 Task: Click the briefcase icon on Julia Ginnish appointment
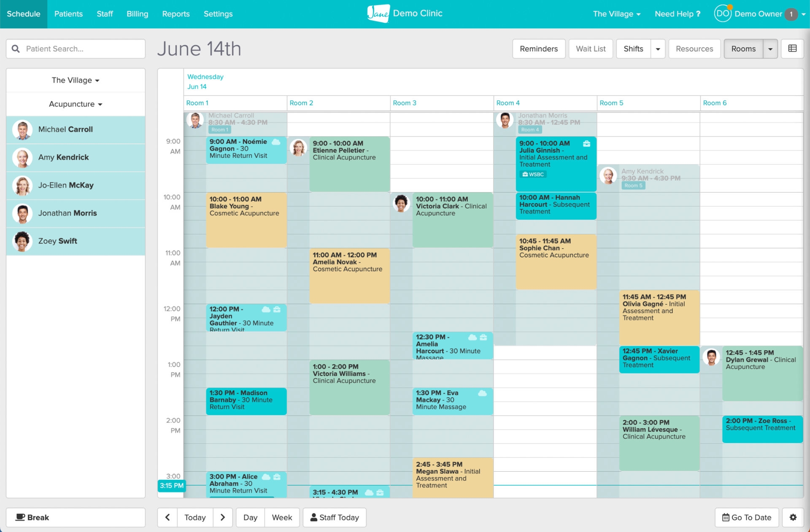(x=586, y=144)
